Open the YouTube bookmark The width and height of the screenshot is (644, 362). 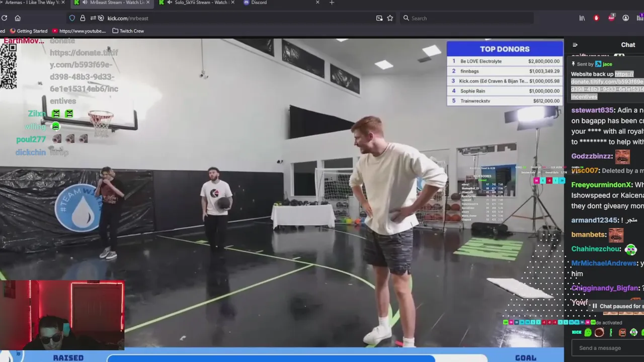coord(79,31)
